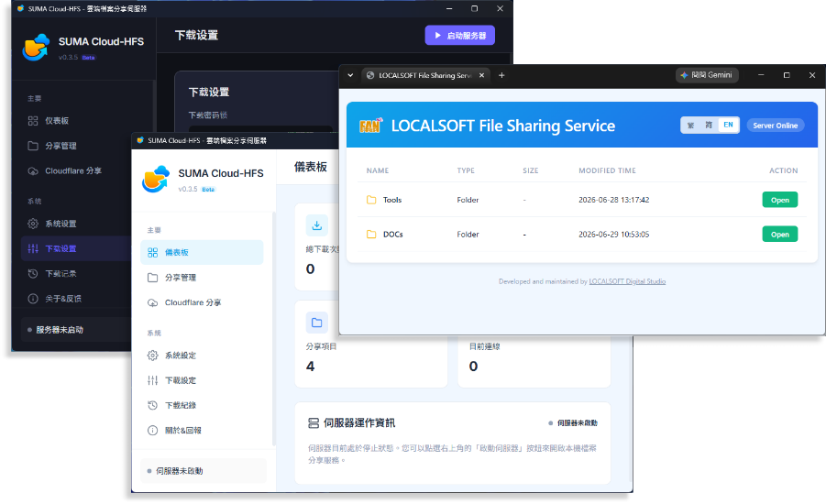The height and width of the screenshot is (504, 826).
Task: Click modified time 2026-06-29 10:53:05
Action: (613, 235)
